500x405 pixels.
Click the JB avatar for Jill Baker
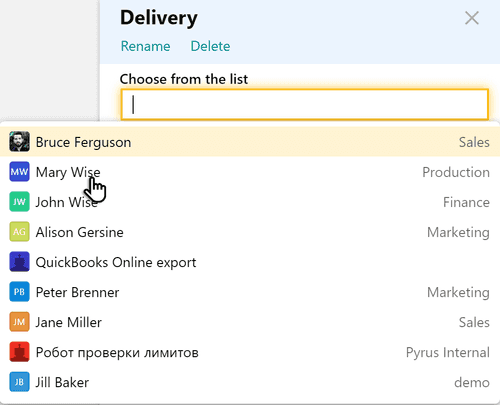tap(19, 382)
